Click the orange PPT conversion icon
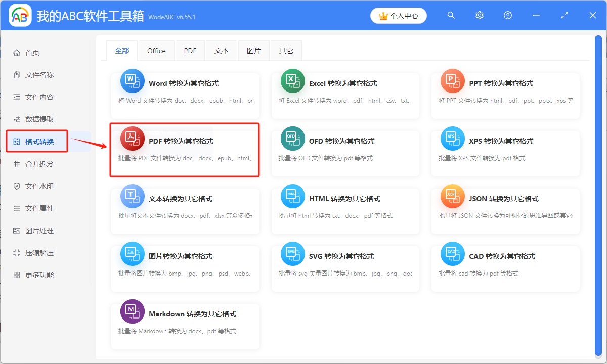Screen dimensions: 607x364 (452, 81)
